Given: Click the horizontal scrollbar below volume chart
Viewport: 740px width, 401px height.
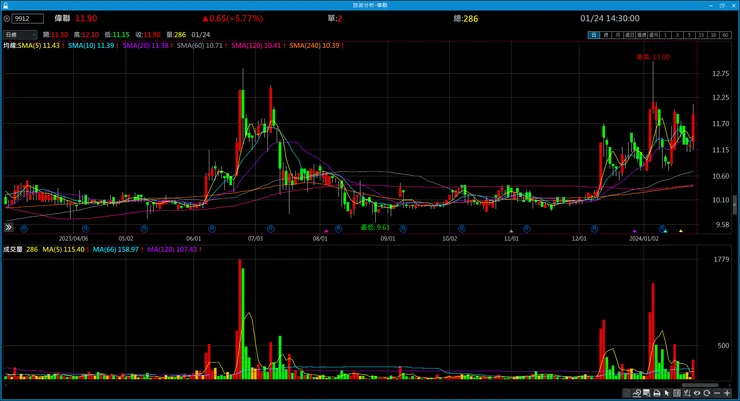Looking at the screenshot, I should pyautogui.click(x=700, y=385).
